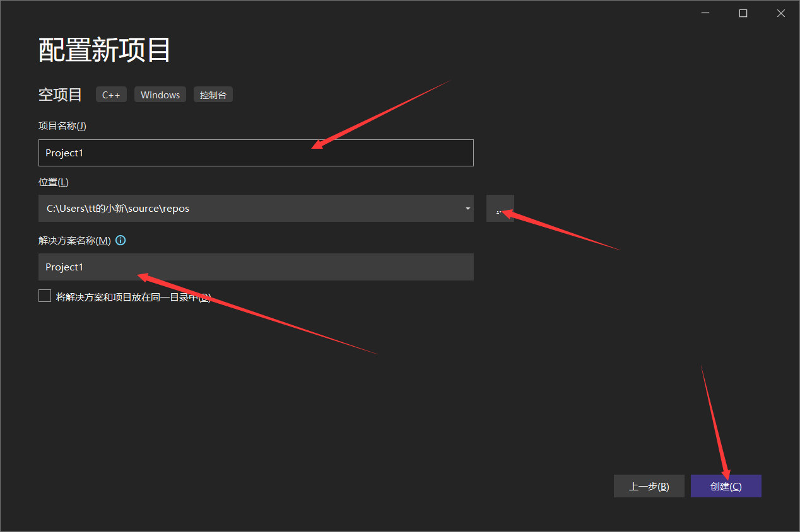Expand the location path dropdown arrow
The height and width of the screenshot is (532, 800).
468,209
